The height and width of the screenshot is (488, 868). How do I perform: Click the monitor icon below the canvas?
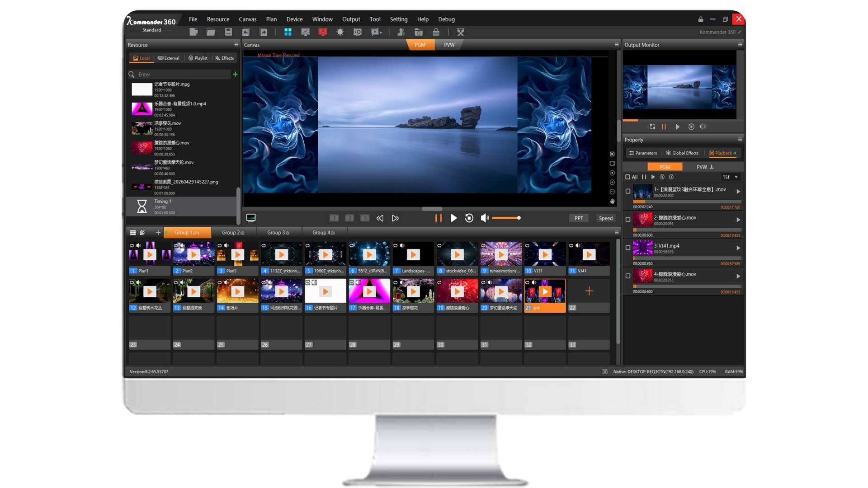251,218
